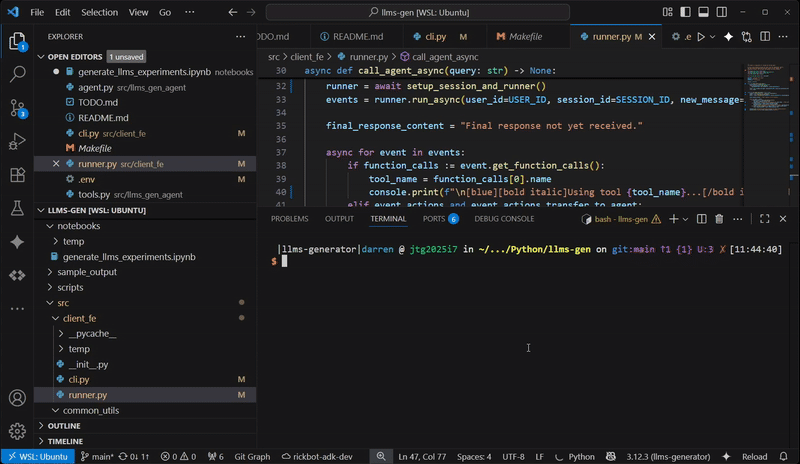Open the run file dropdown arrow
The image size is (800, 464).
711,36
